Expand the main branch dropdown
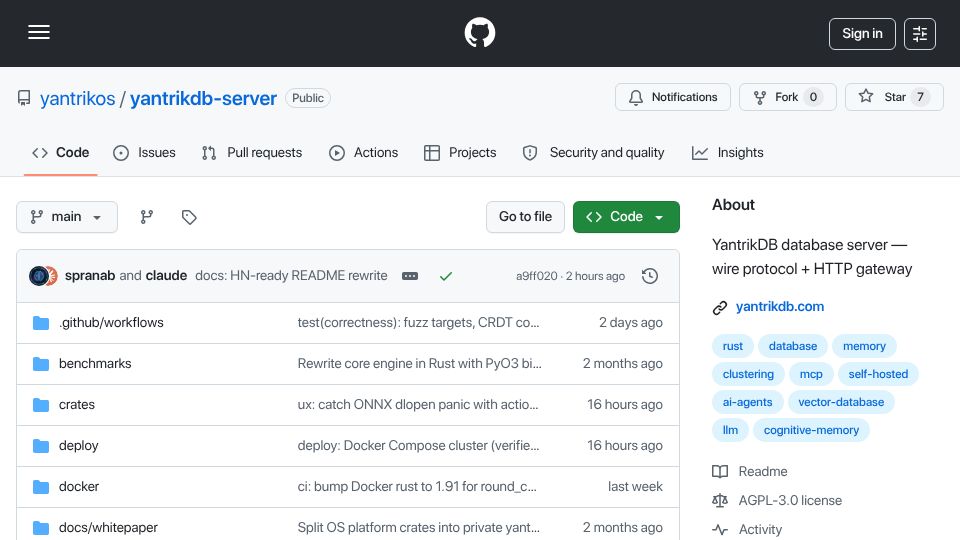The width and height of the screenshot is (960, 540). coord(67,217)
